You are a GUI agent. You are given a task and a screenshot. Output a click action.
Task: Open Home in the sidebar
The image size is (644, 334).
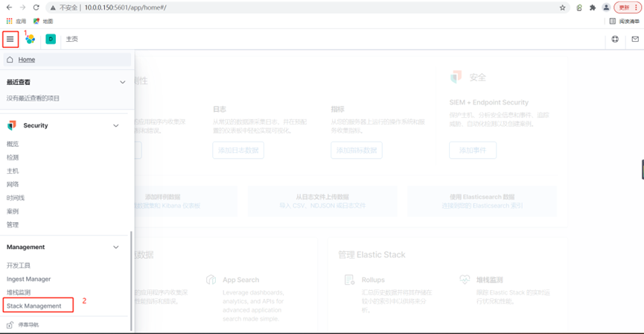(67, 60)
